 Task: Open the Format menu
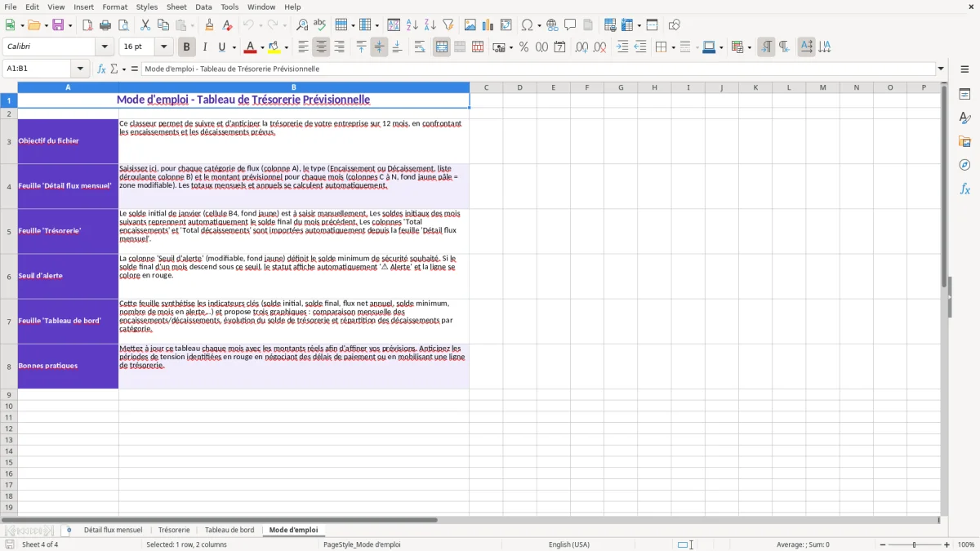(114, 7)
